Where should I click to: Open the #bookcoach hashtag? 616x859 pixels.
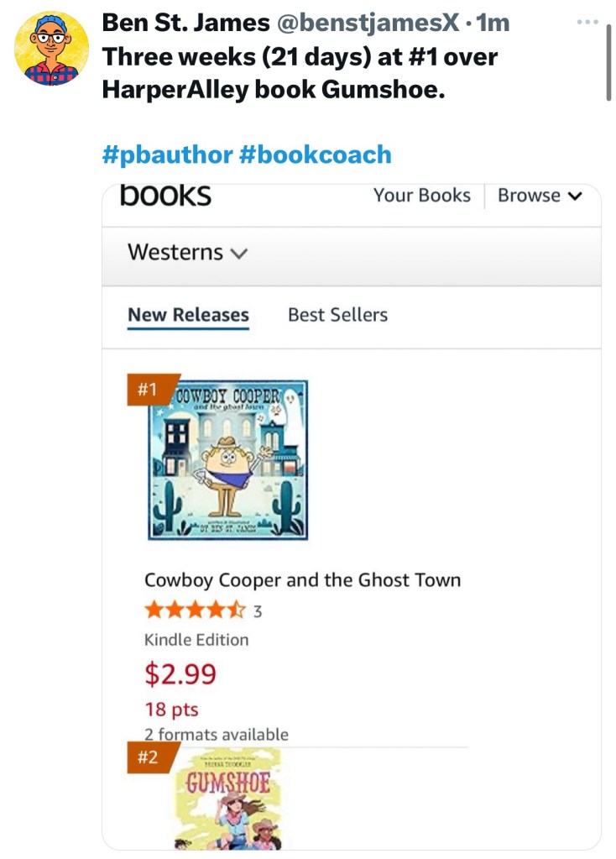pos(316,155)
